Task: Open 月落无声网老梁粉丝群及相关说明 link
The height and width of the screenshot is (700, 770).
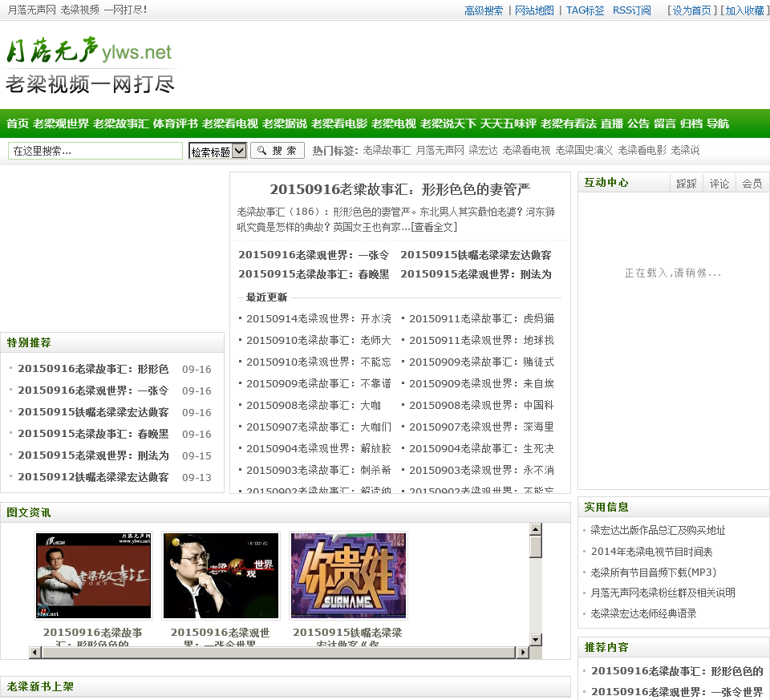Action: pos(663,593)
